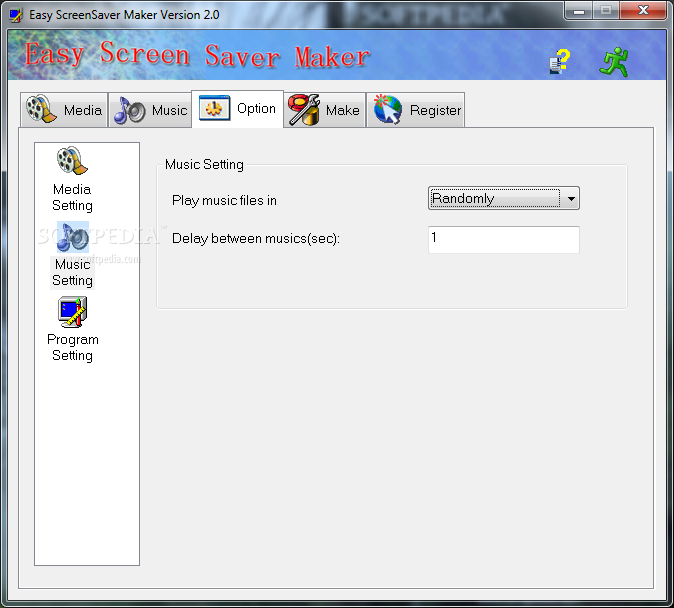This screenshot has width=674, height=608.
Task: Switch to the Register tab
Action: tap(415, 110)
